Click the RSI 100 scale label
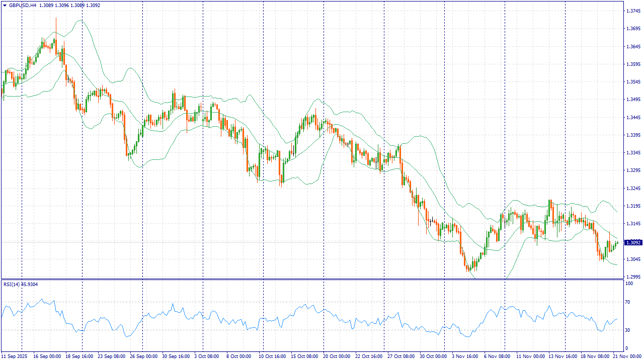Screen dimensions: 644x362 pos(628,284)
